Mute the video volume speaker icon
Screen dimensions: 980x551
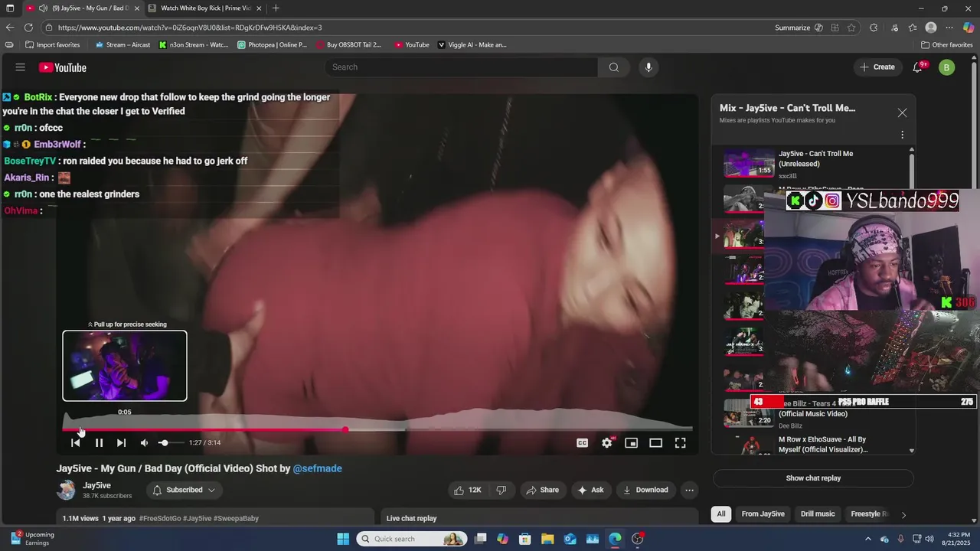pos(144,442)
